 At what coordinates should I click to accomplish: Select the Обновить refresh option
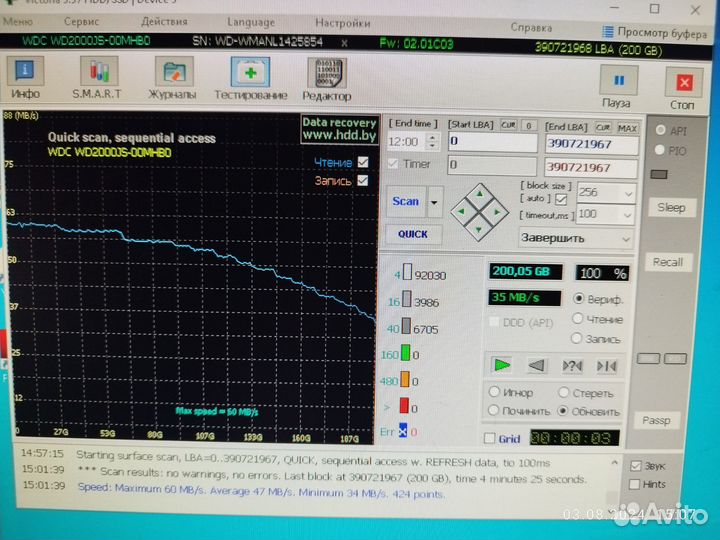coord(562,411)
